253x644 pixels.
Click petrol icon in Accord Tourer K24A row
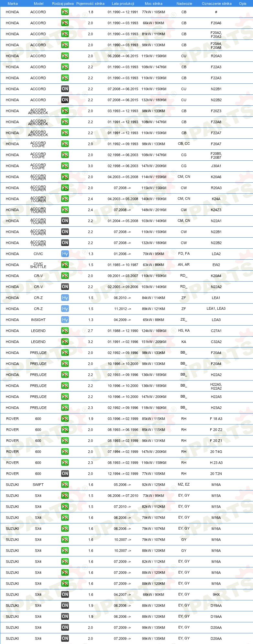tap(65, 199)
